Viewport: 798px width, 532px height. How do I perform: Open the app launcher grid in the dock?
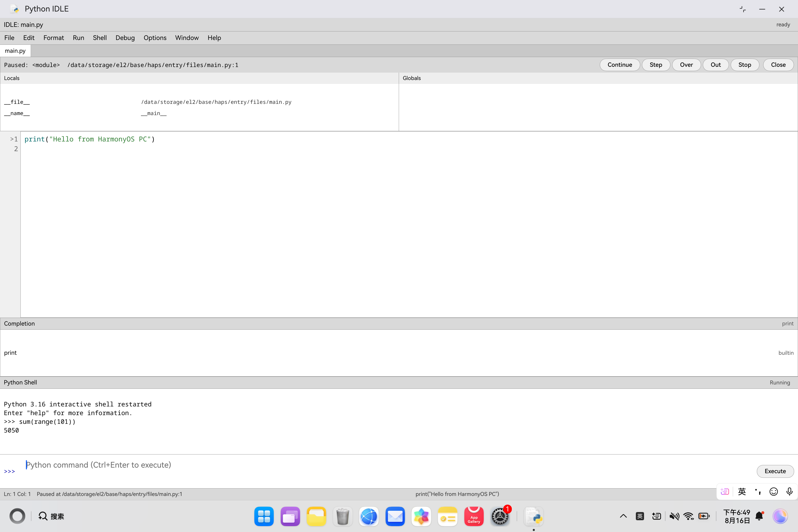tap(264, 516)
